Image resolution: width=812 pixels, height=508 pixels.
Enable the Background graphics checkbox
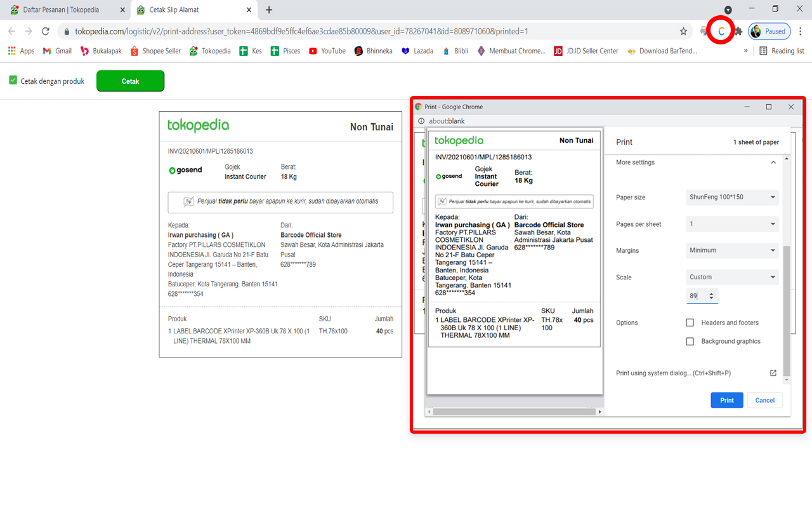pos(690,341)
